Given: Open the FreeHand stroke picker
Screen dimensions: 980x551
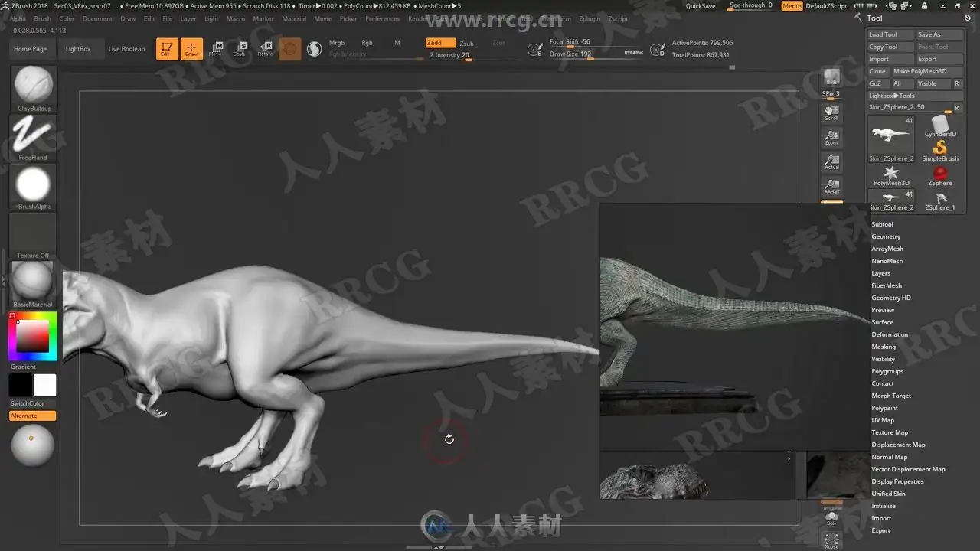Looking at the screenshot, I should click(33, 135).
